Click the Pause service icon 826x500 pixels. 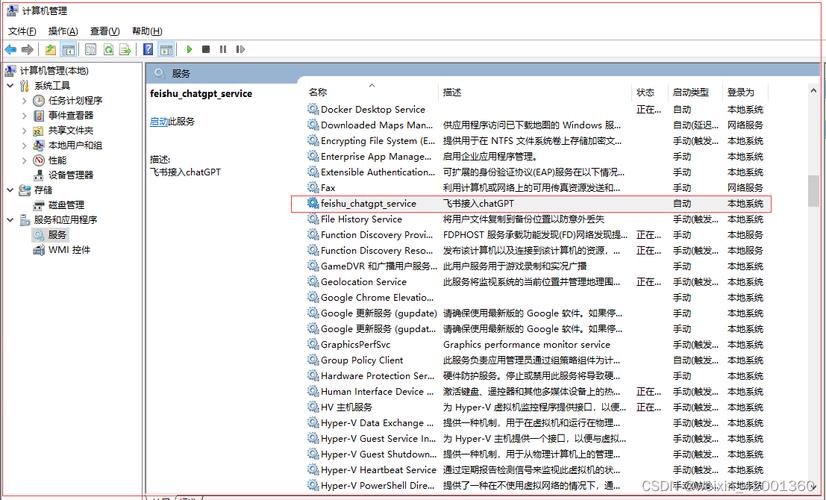coord(223,50)
